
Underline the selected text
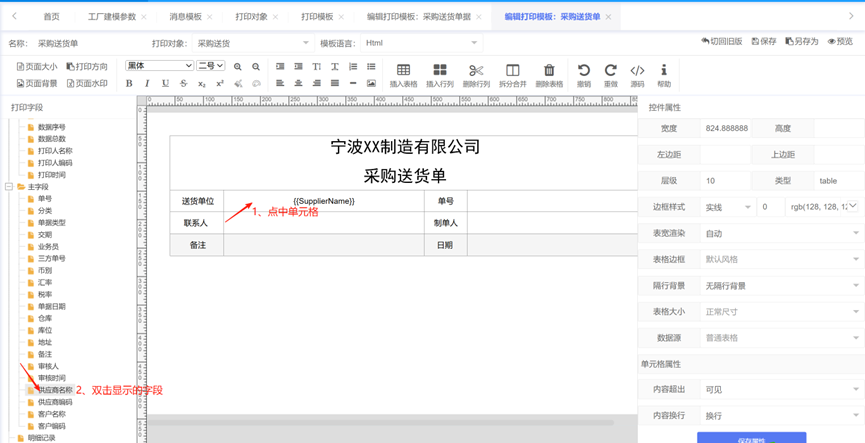[165, 83]
